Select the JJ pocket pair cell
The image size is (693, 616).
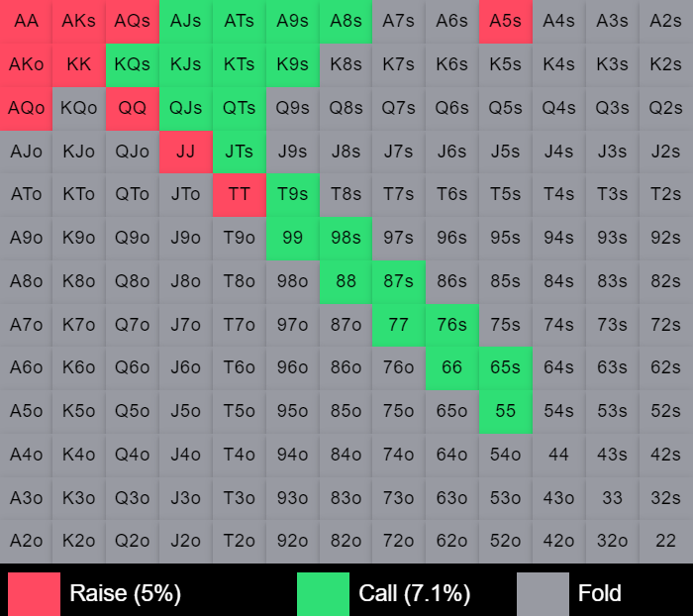[186, 152]
